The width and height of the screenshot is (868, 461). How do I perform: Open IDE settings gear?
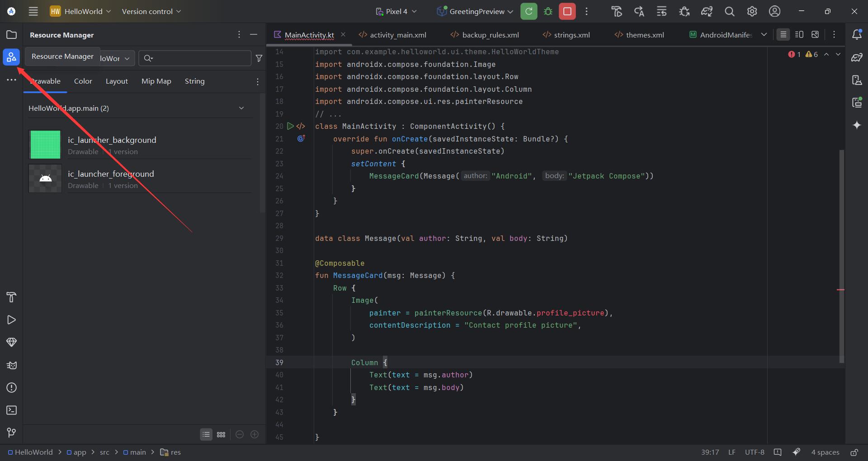coord(752,11)
